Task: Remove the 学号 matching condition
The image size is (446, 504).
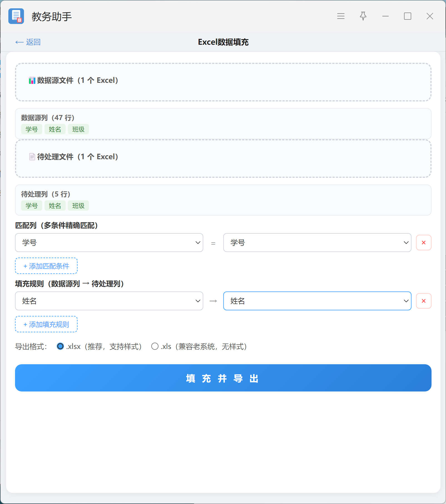Action: pos(423,243)
